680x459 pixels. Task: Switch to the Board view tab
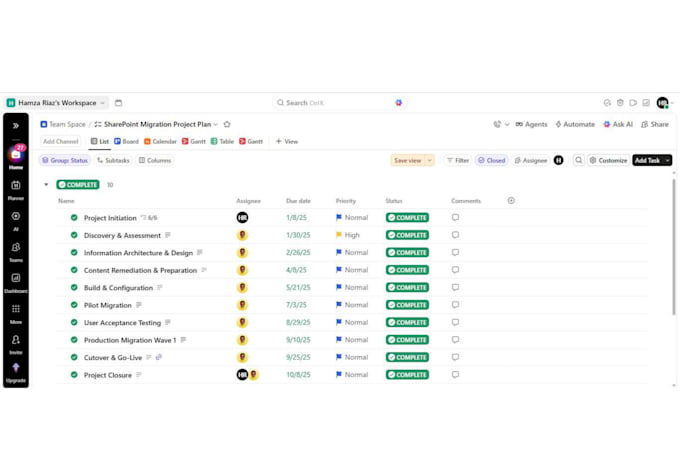point(126,141)
